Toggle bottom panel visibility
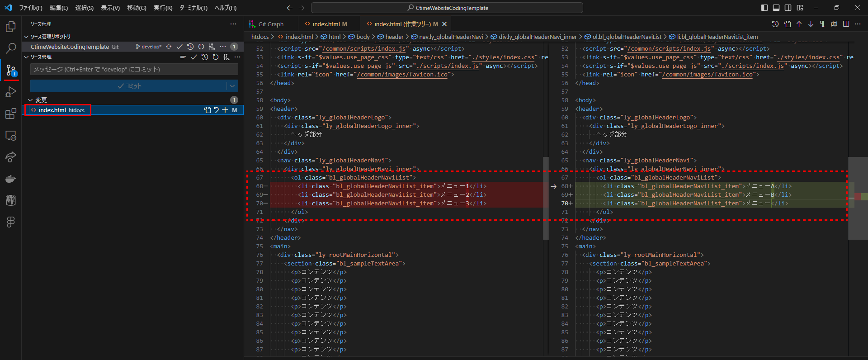This screenshot has width=868, height=360. [776, 8]
